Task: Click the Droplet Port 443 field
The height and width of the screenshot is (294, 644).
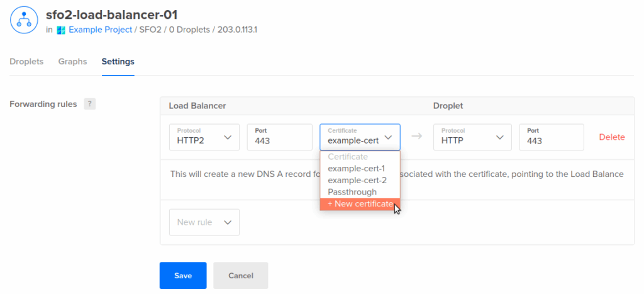Action: pos(551,137)
